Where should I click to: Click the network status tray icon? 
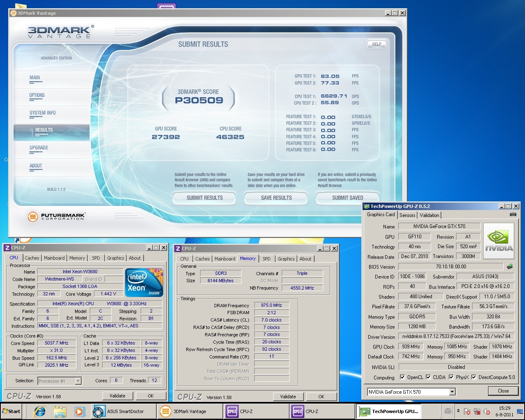477,411
